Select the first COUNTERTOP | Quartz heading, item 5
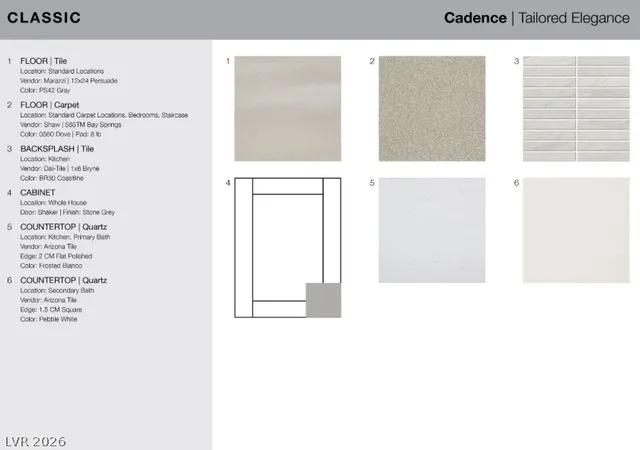Screen dimensions: 640x450 64,227
